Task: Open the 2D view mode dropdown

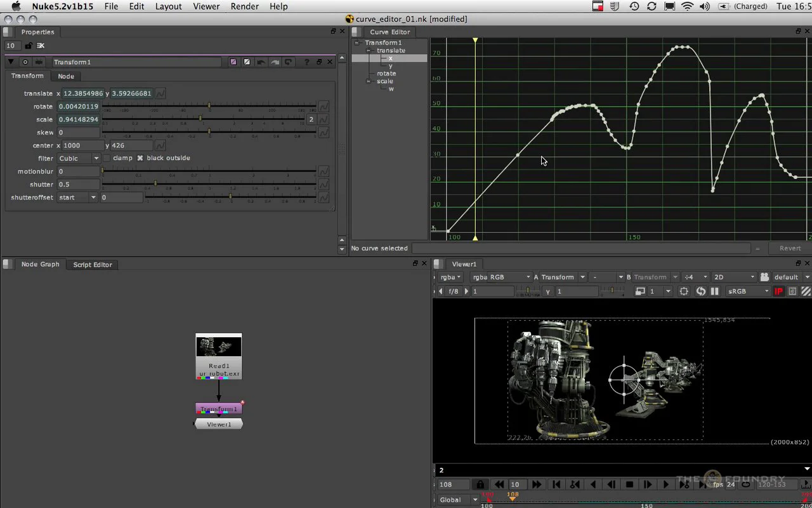Action: click(x=734, y=277)
